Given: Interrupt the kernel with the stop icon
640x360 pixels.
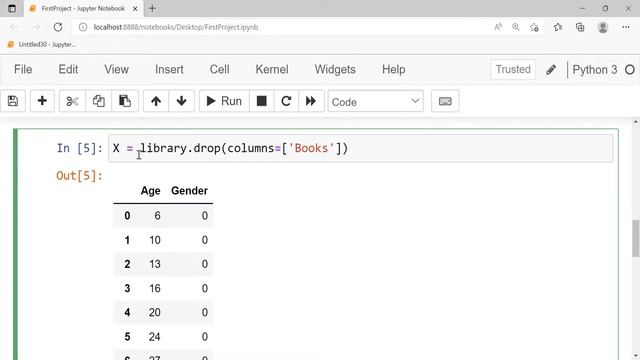Looking at the screenshot, I should pyautogui.click(x=262, y=101).
